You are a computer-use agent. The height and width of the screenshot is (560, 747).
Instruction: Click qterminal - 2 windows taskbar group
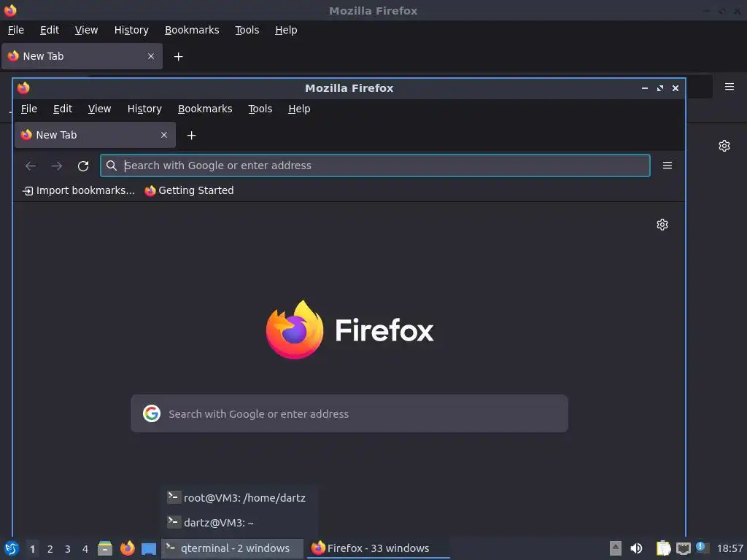pyautogui.click(x=232, y=548)
